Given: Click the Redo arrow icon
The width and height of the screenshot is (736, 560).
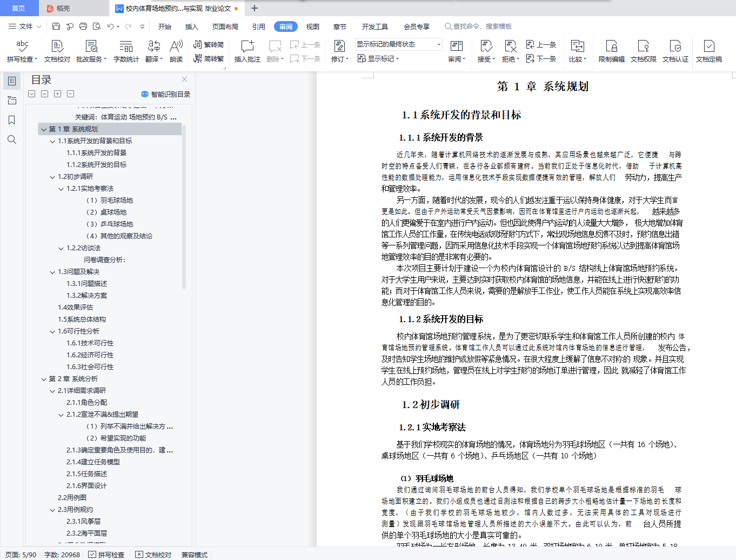Looking at the screenshot, I should click(x=129, y=26).
